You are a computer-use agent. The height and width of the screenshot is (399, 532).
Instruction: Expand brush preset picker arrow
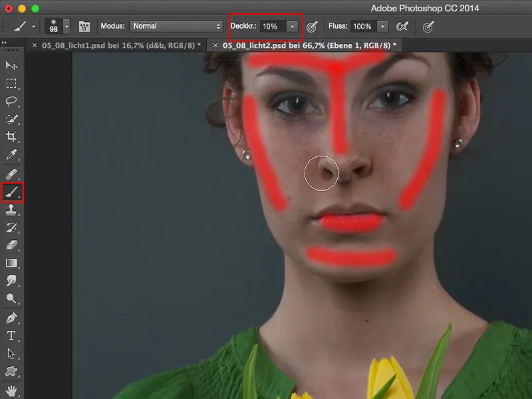(67, 27)
